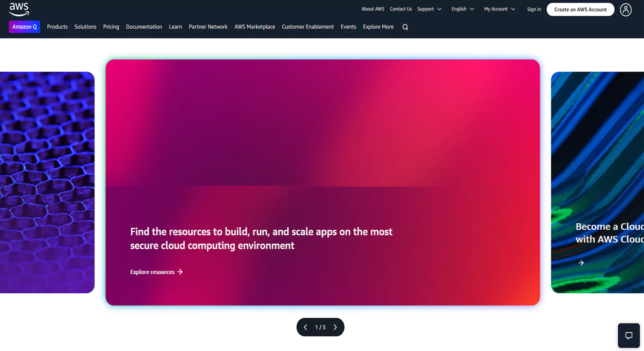Image resolution: width=644 pixels, height=351 pixels.
Task: Open the Products menu
Action: (x=57, y=27)
